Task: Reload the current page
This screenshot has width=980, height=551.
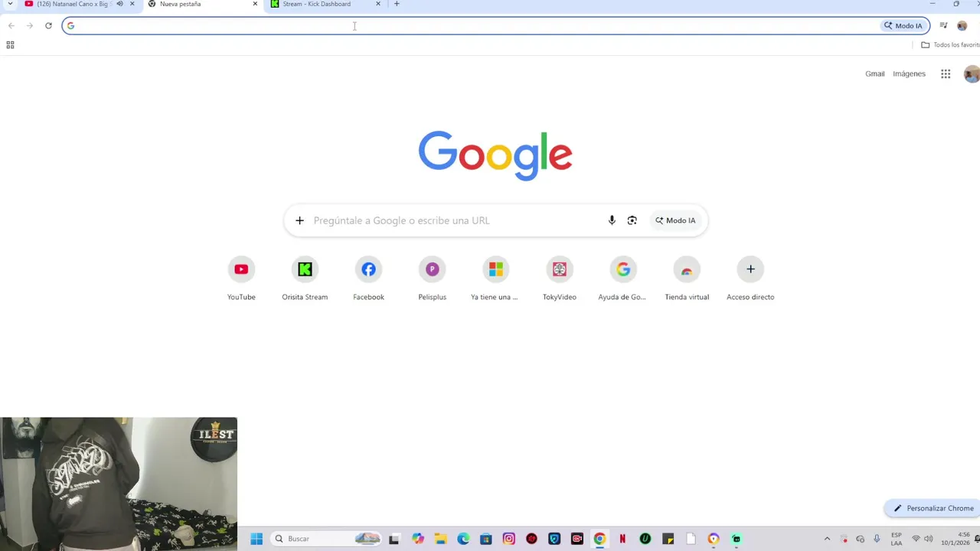Action: point(48,26)
